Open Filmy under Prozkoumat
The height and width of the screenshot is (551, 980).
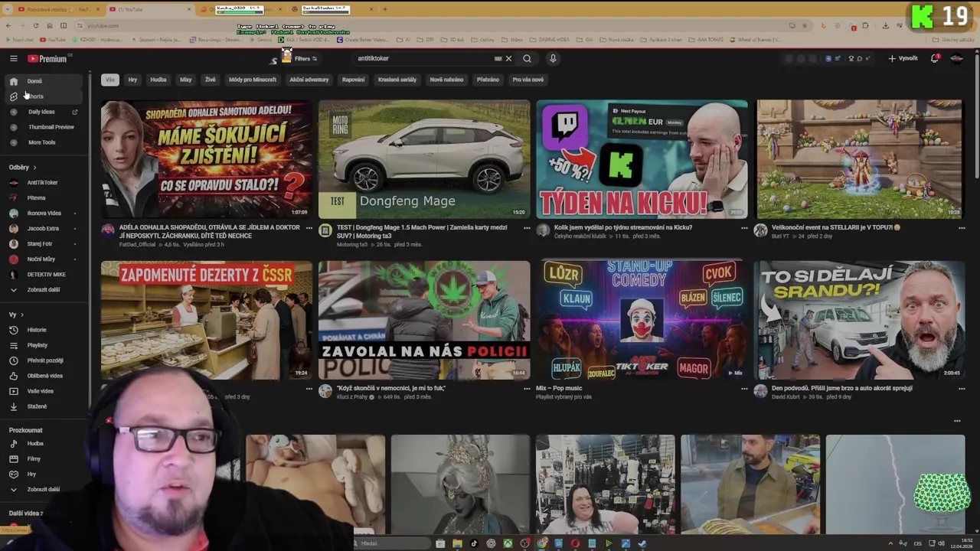[34, 458]
